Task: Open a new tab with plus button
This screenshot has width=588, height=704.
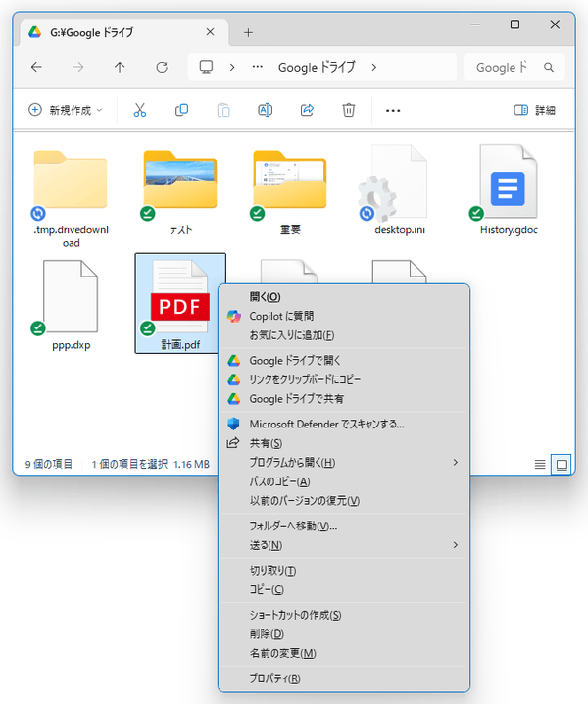Action: (x=248, y=32)
